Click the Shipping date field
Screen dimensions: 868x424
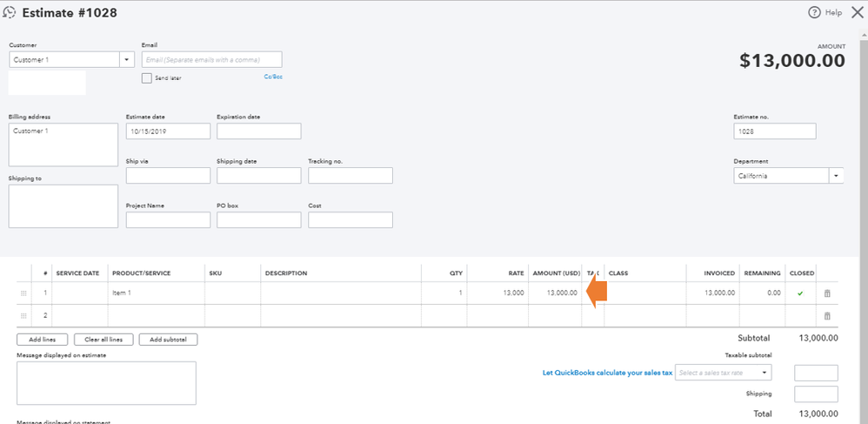click(x=259, y=176)
